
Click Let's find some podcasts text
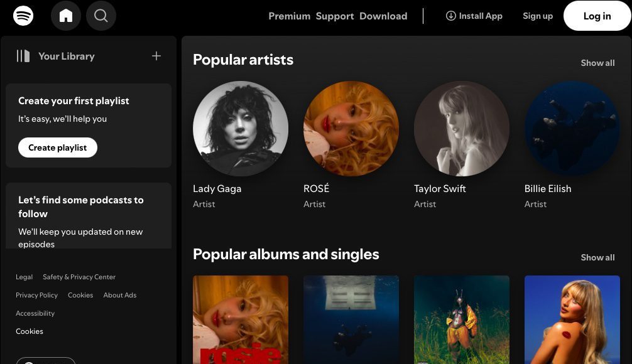(x=80, y=206)
